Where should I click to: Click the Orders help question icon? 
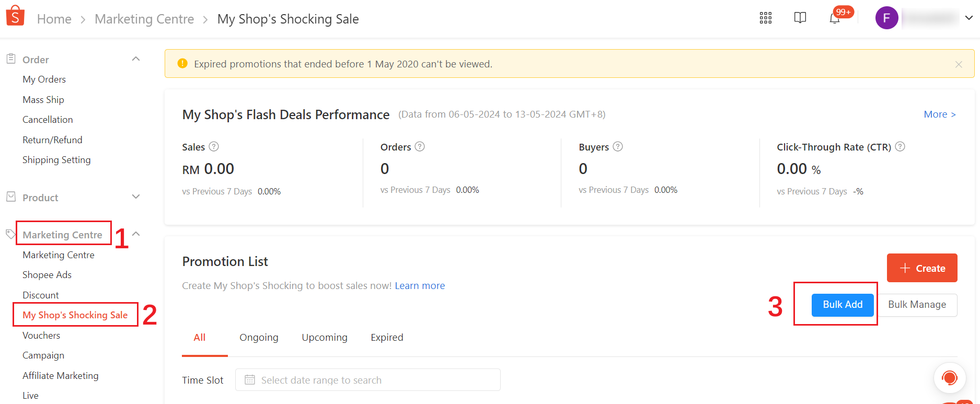(420, 146)
